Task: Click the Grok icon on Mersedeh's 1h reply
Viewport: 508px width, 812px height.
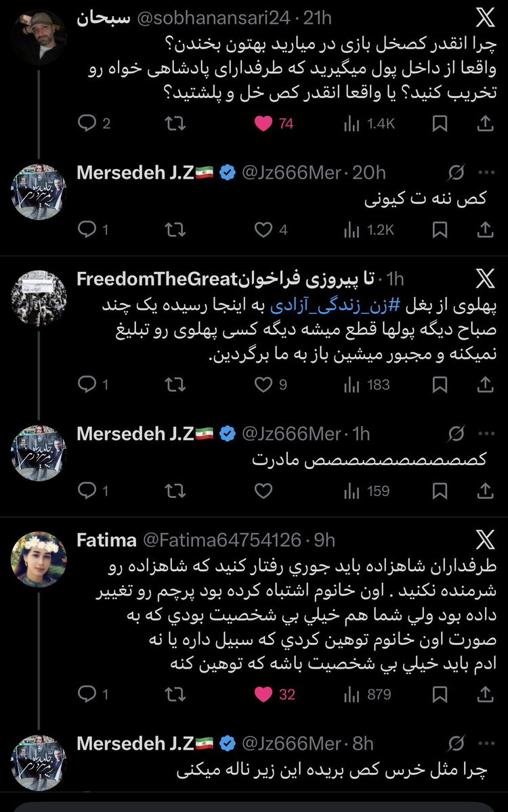Action: point(456,434)
